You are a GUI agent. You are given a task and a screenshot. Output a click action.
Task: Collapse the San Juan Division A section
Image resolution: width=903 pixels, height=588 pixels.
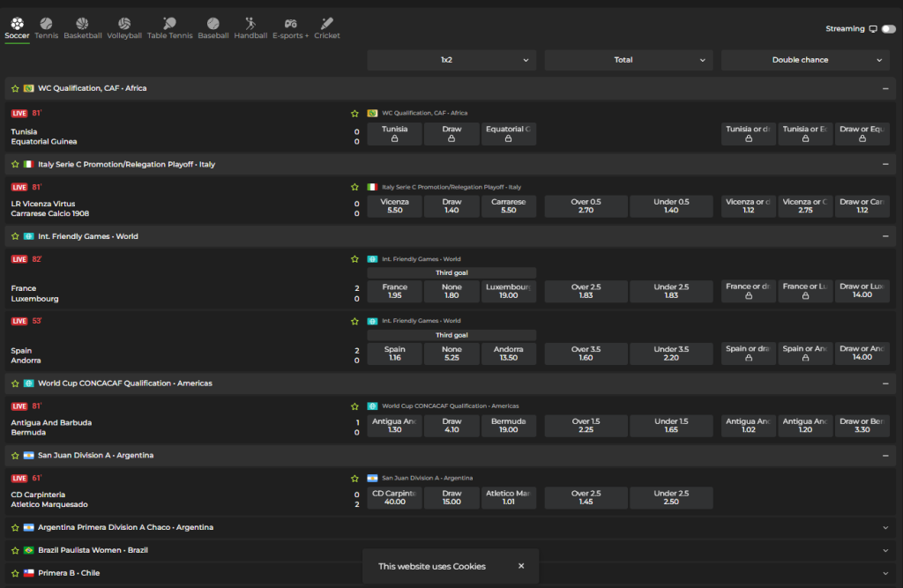[884, 456]
